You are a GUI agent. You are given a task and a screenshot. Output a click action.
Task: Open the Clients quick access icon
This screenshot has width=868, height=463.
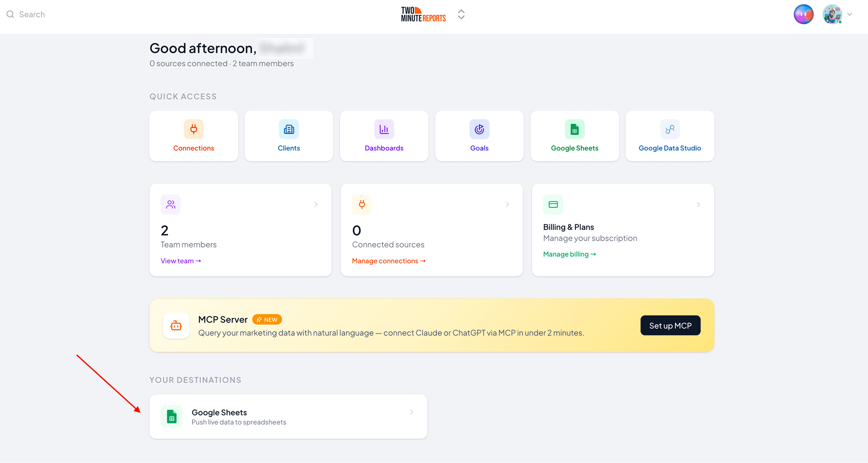coord(289,130)
